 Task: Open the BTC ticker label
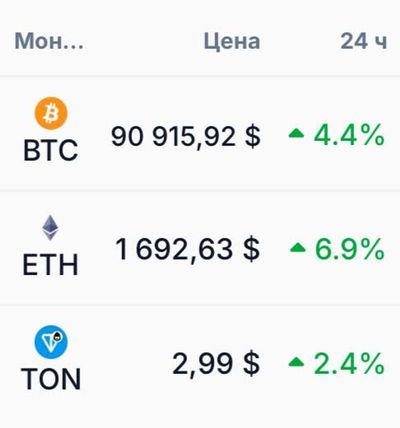[x=51, y=150]
